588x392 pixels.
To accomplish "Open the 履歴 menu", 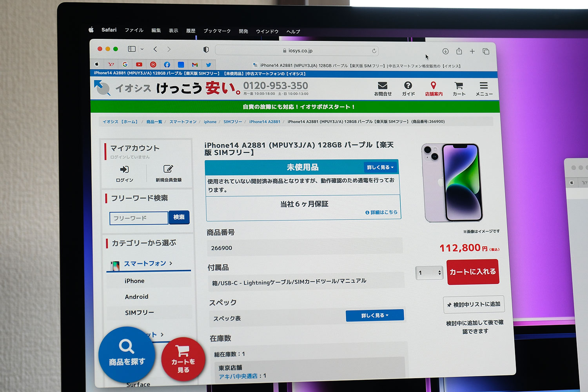I will coord(191,31).
